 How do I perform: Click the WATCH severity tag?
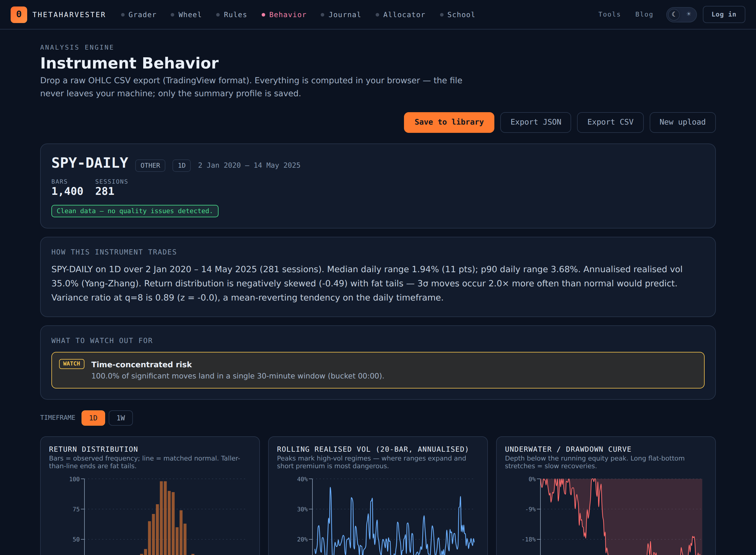point(71,364)
